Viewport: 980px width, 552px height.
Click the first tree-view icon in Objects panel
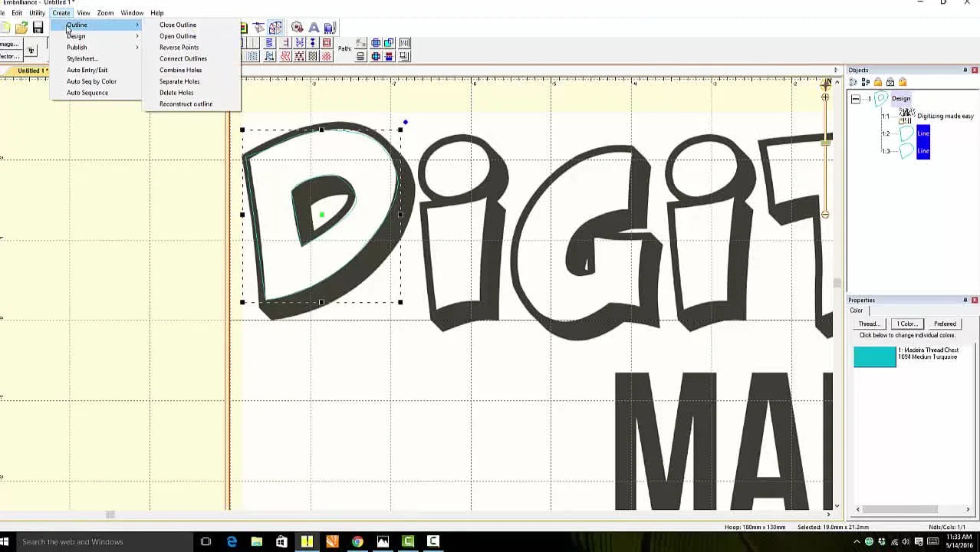(853, 82)
